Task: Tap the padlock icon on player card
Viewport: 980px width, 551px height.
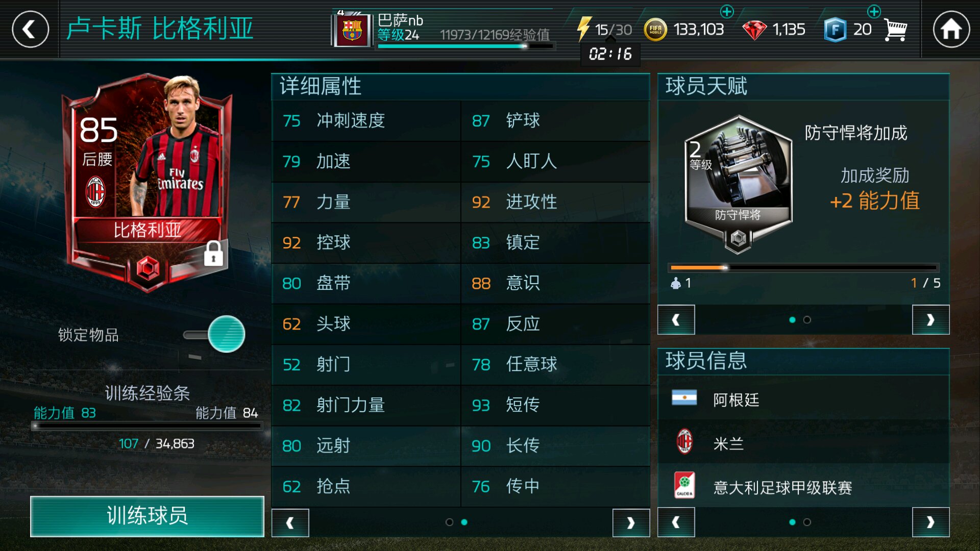Action: [x=213, y=253]
